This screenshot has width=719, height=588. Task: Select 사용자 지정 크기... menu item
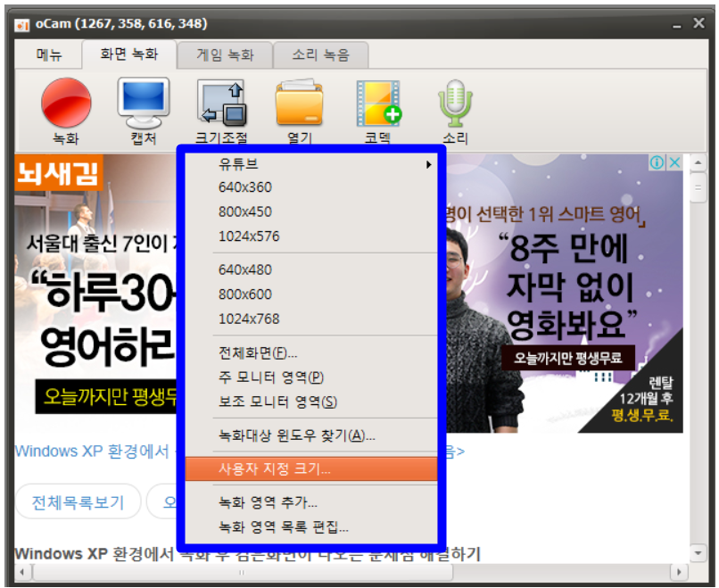coord(311,468)
